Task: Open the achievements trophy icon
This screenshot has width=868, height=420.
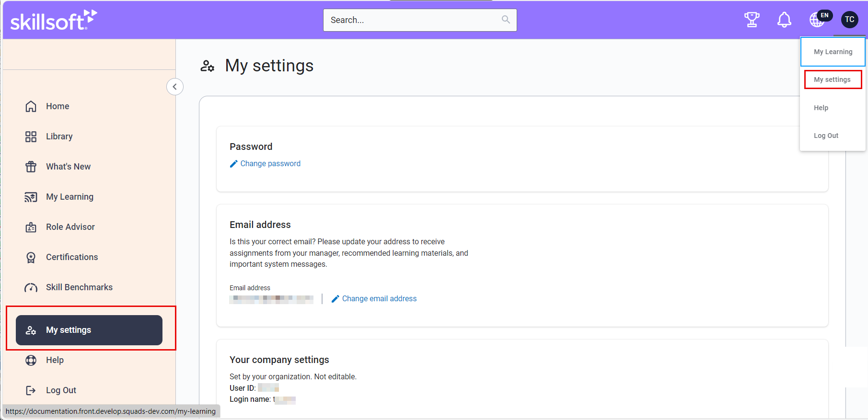Action: (x=752, y=20)
